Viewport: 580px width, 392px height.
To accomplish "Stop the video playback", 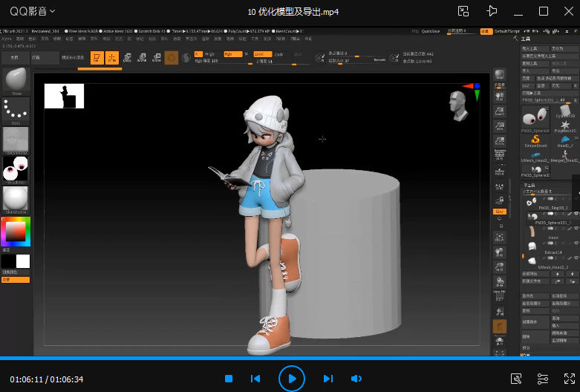I will 229,379.
